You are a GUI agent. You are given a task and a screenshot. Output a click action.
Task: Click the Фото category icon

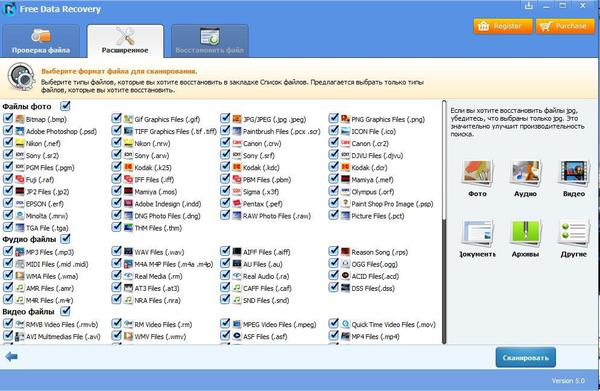477,173
